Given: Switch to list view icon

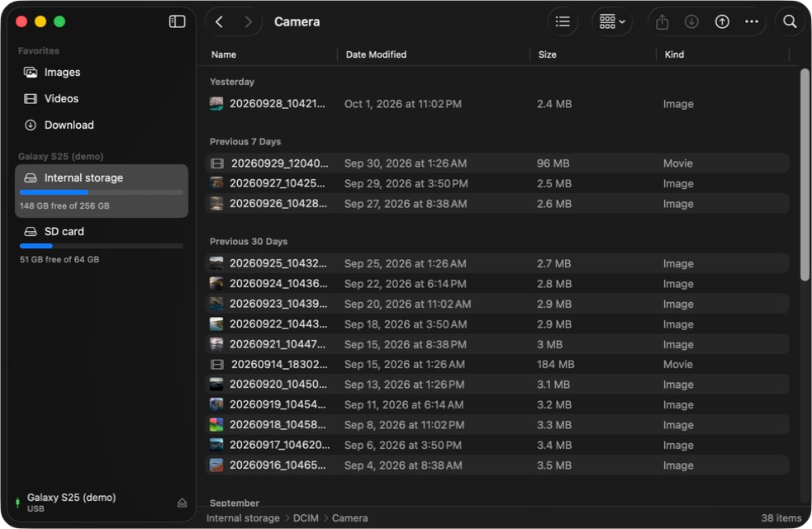Looking at the screenshot, I should pyautogui.click(x=563, y=21).
